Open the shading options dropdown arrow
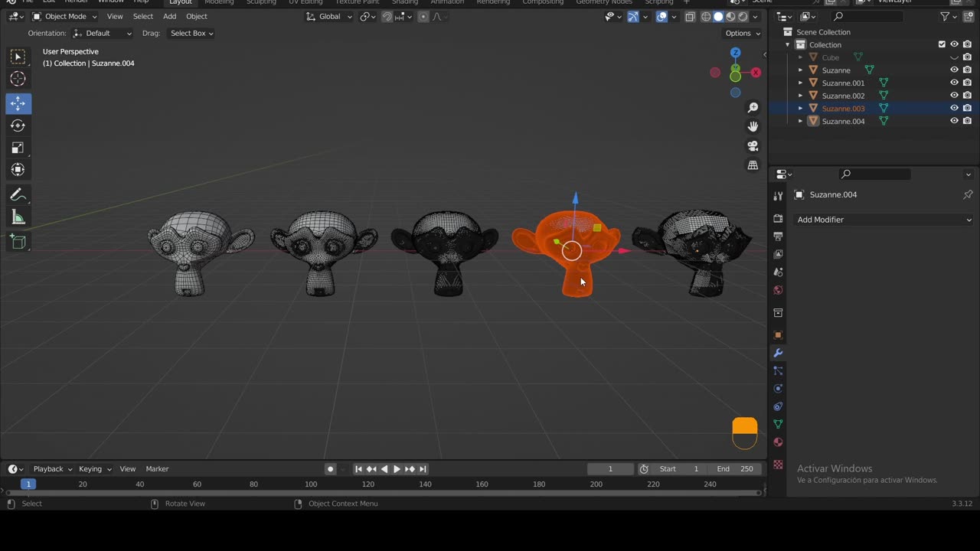Image resolution: width=980 pixels, height=551 pixels. coord(756,16)
